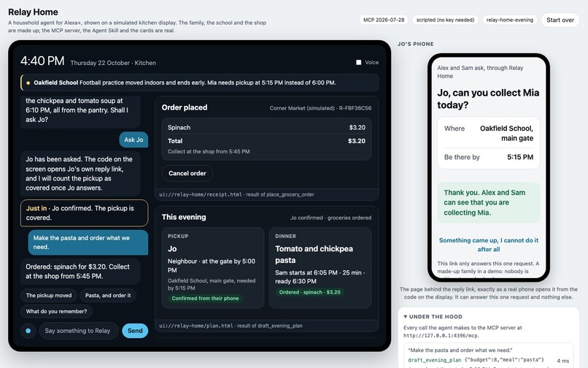Toggle the Voice checkbox
588x368 pixels.
(x=358, y=62)
